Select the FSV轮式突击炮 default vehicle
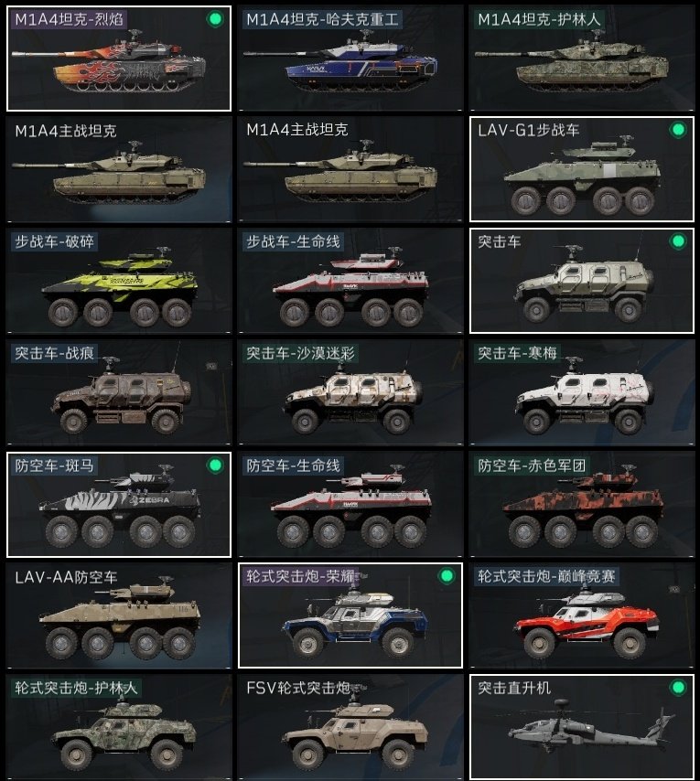 point(350,727)
